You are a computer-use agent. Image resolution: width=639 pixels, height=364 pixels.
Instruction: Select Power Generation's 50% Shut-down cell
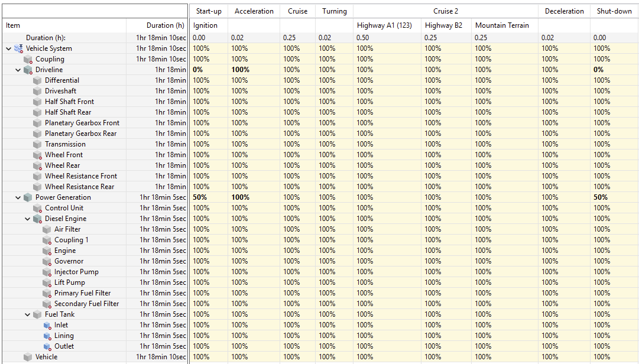(614, 197)
